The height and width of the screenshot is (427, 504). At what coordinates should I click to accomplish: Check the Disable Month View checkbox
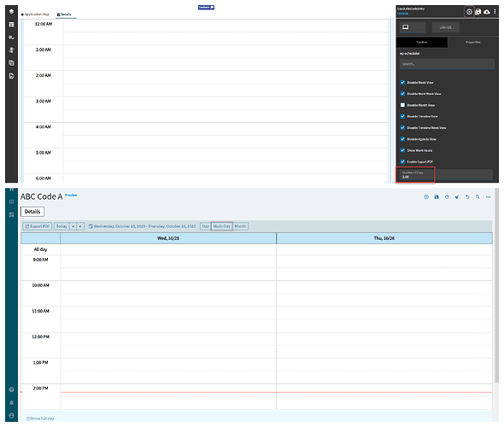pos(402,105)
